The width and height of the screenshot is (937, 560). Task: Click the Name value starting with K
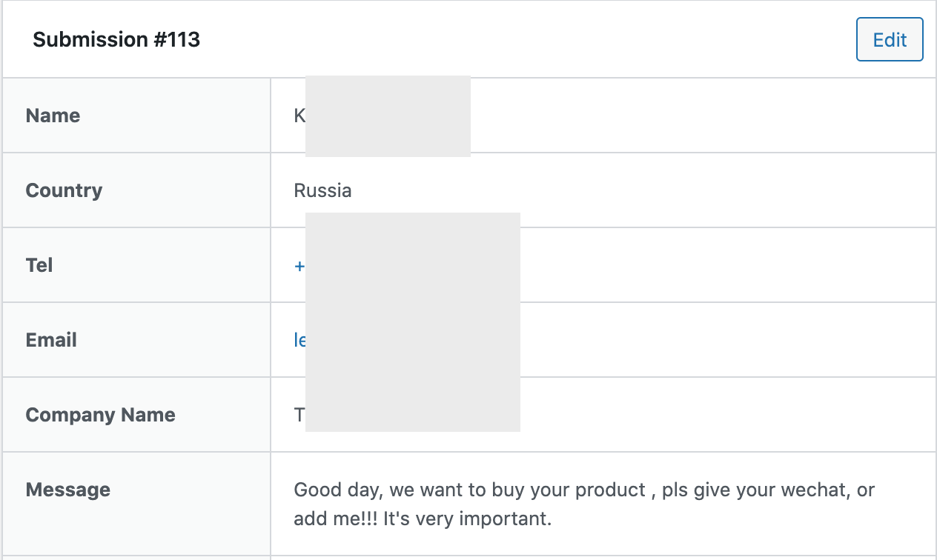(x=299, y=116)
